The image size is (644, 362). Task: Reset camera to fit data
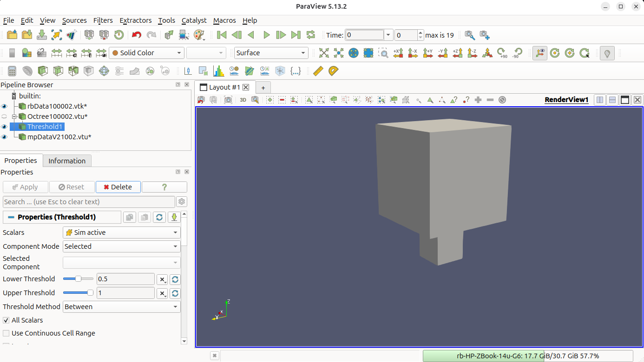point(324,53)
